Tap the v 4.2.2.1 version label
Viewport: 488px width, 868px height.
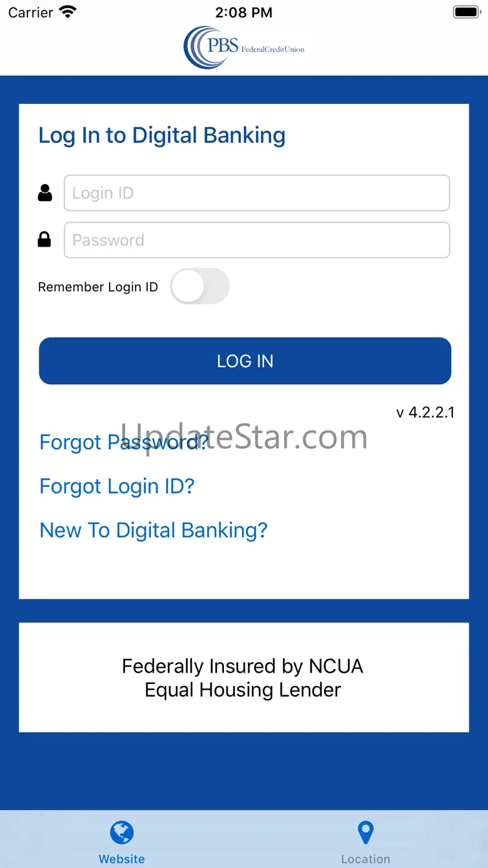pyautogui.click(x=425, y=412)
